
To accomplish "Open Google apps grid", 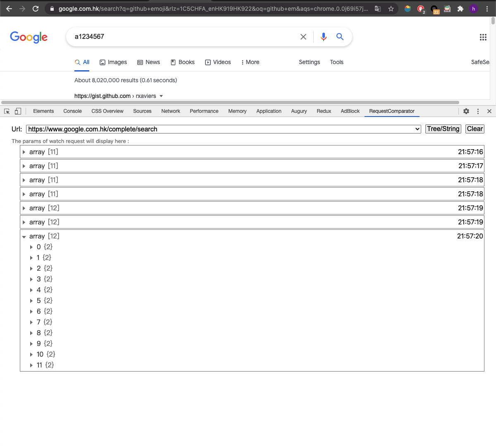I will (x=483, y=37).
